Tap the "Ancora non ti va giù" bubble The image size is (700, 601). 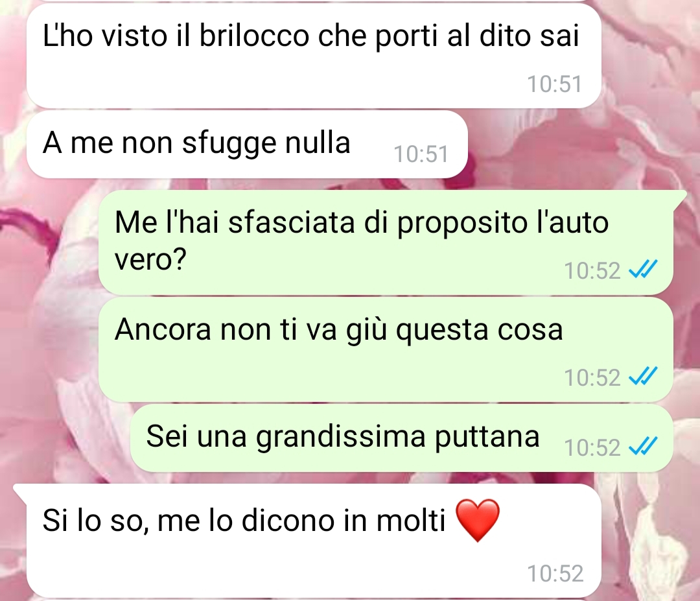[x=386, y=349]
